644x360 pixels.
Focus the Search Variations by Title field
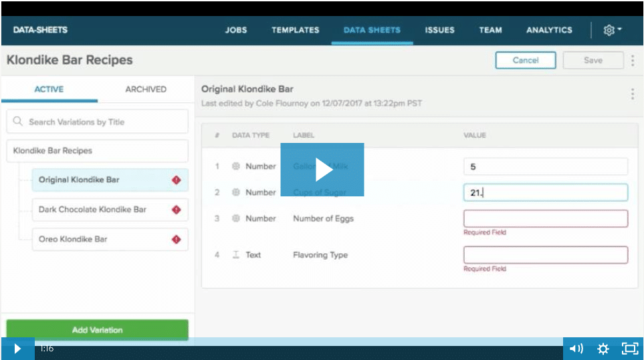tap(98, 122)
